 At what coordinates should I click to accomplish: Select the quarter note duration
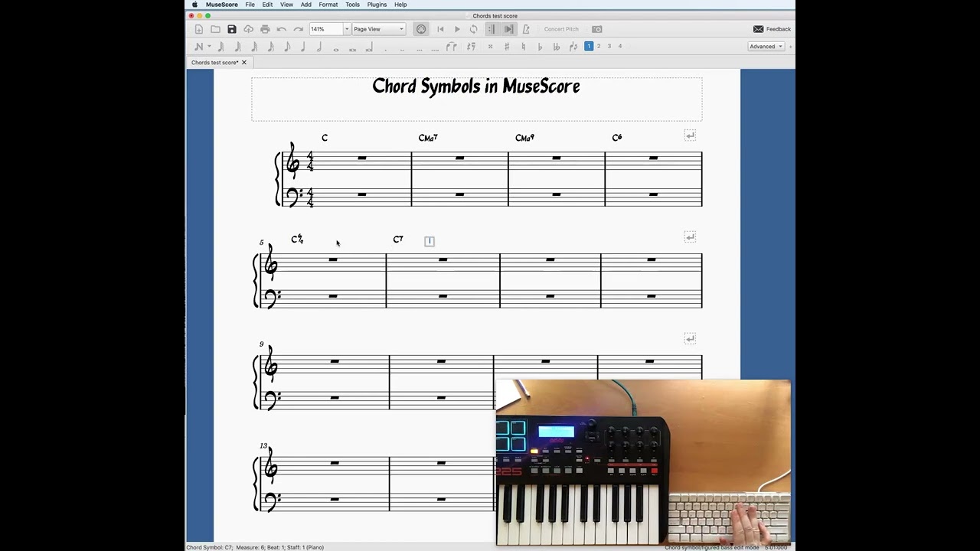(303, 47)
